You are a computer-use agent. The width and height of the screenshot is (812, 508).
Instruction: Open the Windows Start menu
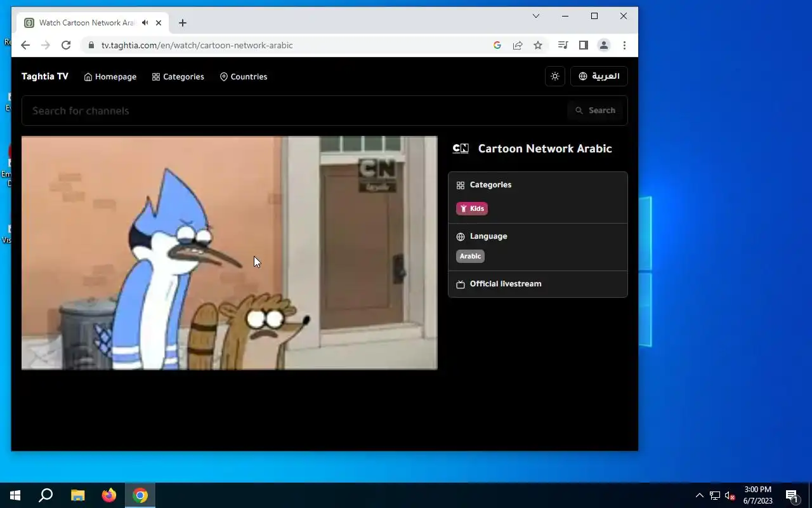pos(15,495)
